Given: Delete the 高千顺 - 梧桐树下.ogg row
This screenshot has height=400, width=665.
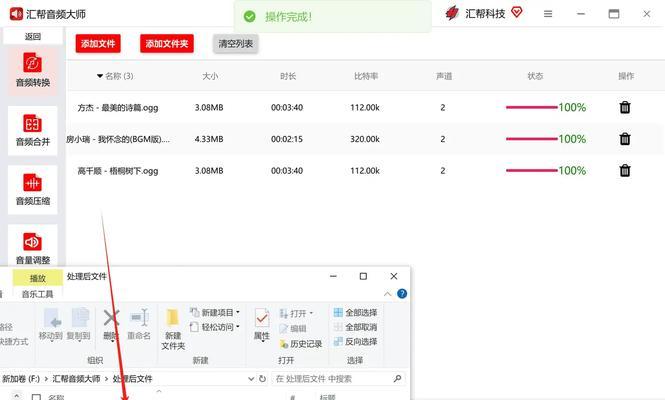Looking at the screenshot, I should point(625,171).
